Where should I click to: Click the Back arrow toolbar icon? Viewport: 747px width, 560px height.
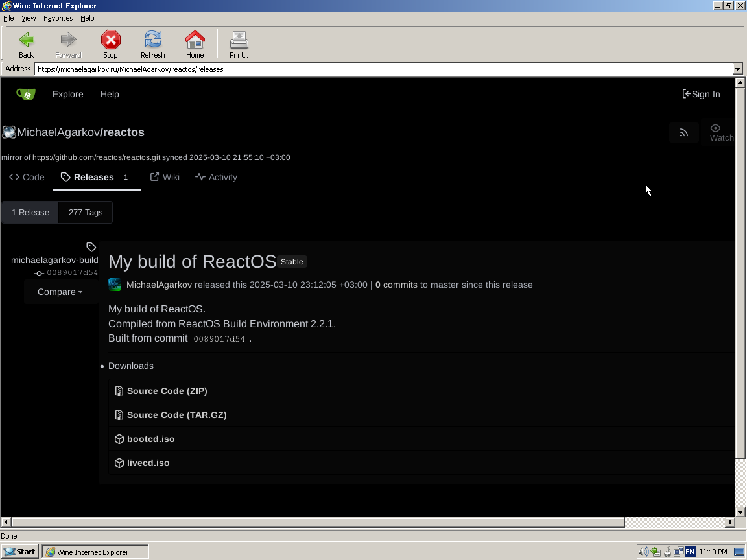27,40
